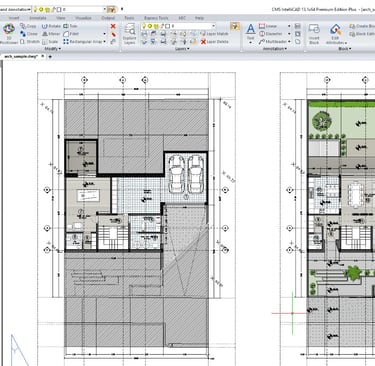Select the Mirror tool

coord(51,34)
